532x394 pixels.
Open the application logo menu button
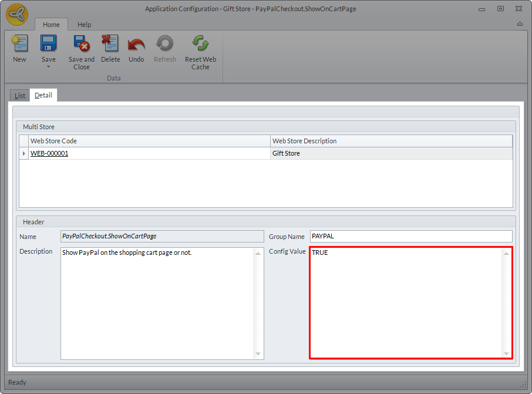[17, 15]
